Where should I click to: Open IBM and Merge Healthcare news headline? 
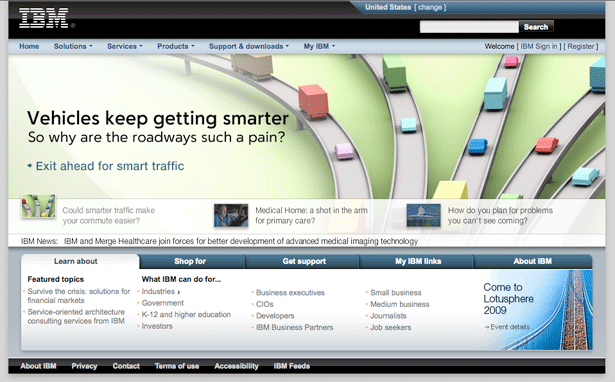241,241
